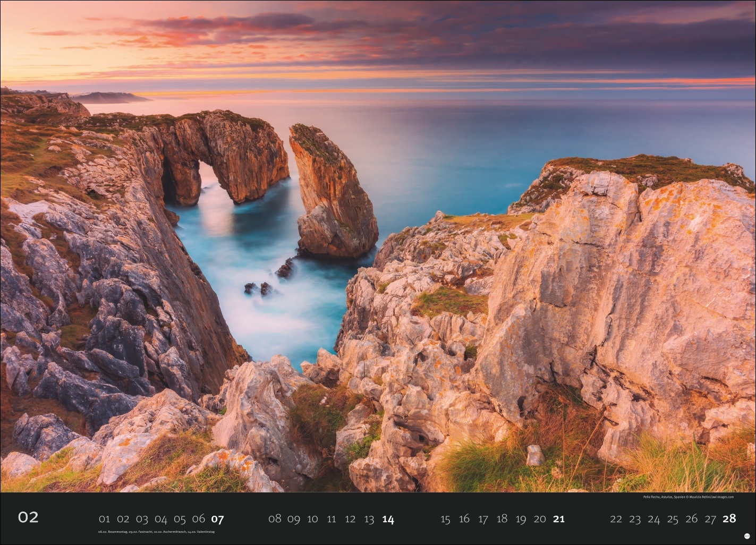
Task: Choose bold date 21 in the calendar
Action: tap(558, 519)
